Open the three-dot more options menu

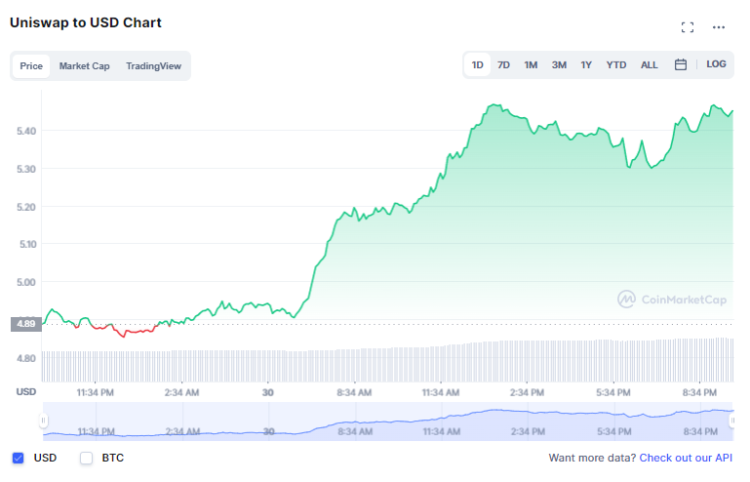click(x=718, y=27)
